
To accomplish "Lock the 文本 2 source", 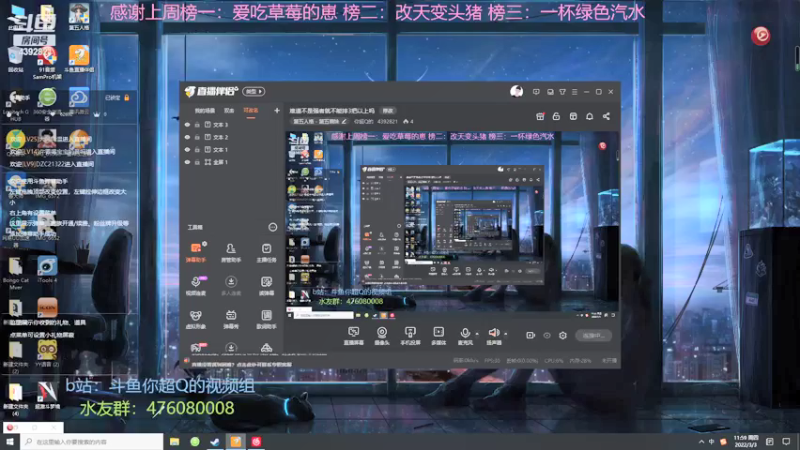I will (x=197, y=137).
